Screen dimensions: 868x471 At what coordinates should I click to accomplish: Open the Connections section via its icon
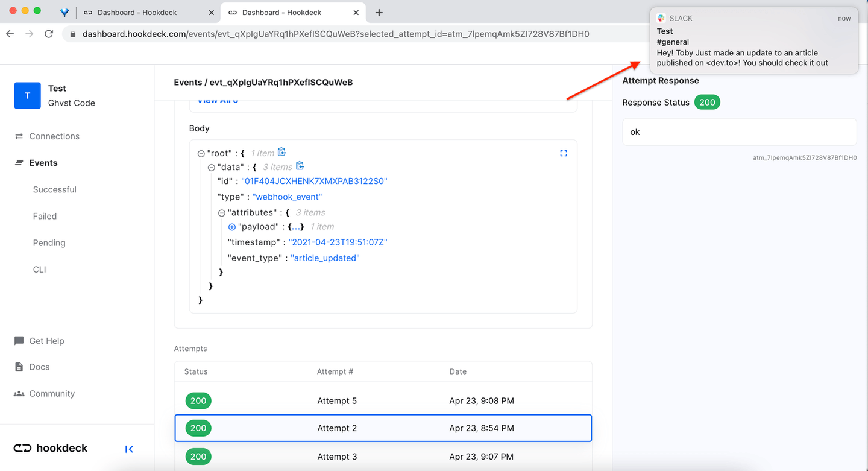pyautogui.click(x=19, y=136)
